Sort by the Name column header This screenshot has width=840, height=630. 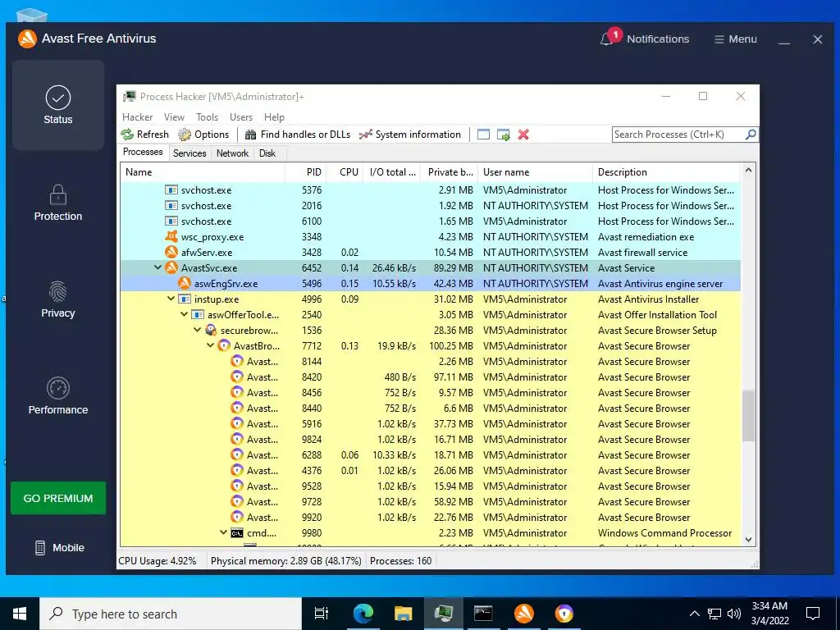click(203, 172)
